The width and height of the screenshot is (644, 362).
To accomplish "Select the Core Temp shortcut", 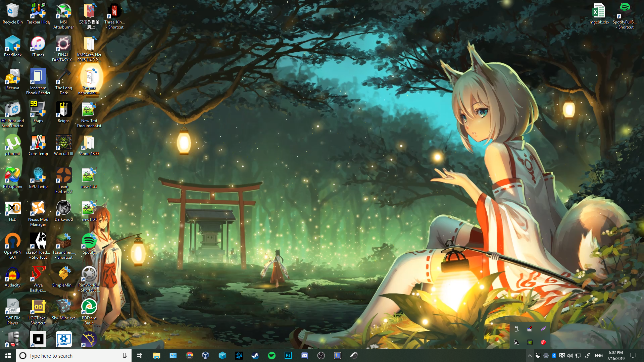I will (38, 145).
